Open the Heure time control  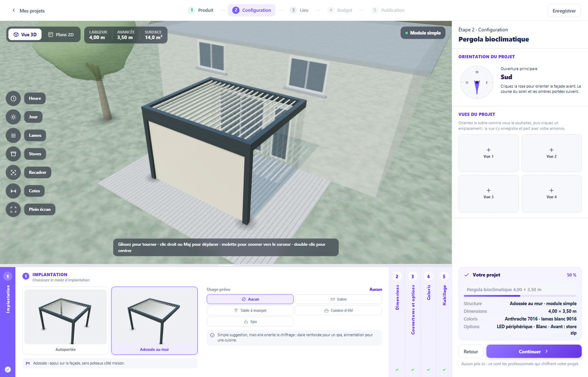pyautogui.click(x=35, y=98)
